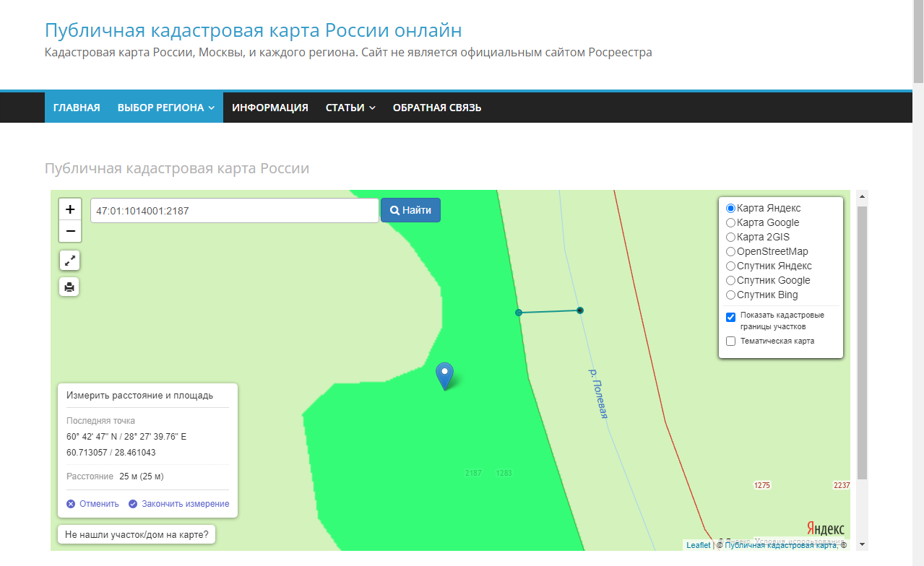The width and height of the screenshot is (924, 566).
Task: Click parcel label 1275 on map
Action: (762, 485)
